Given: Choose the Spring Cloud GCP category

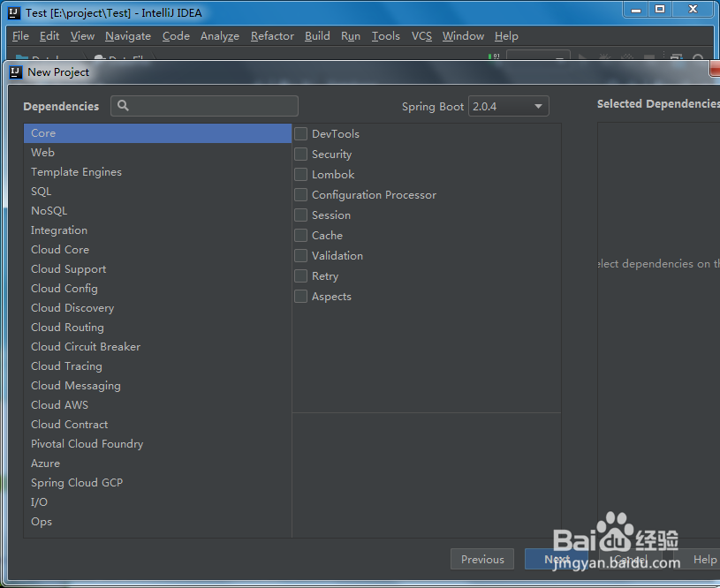Looking at the screenshot, I should 157,483.
